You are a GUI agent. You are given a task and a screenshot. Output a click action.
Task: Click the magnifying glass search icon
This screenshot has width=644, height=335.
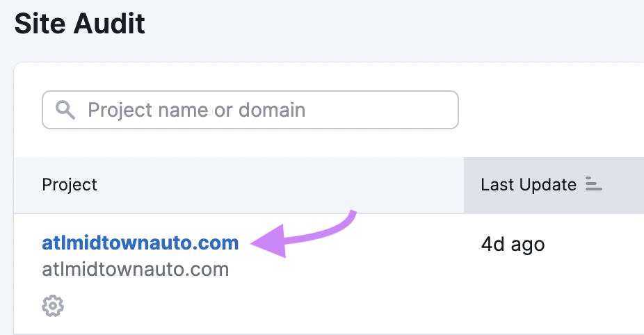pos(65,110)
